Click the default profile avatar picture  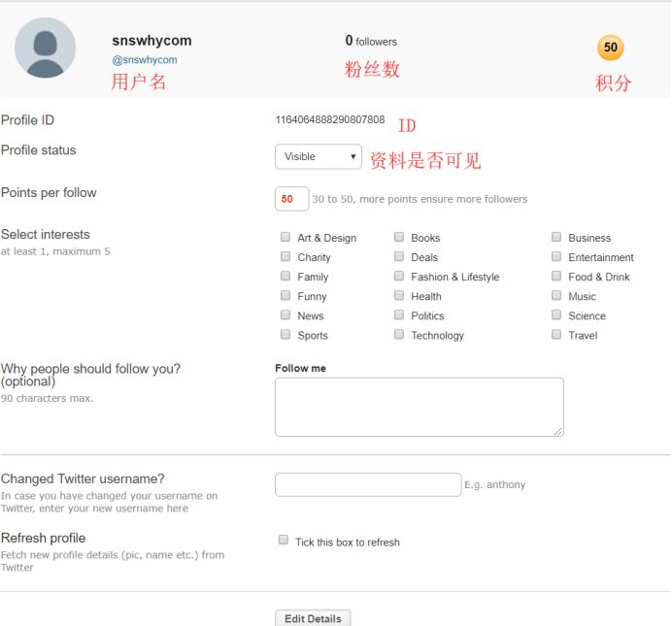pyautogui.click(x=45, y=48)
